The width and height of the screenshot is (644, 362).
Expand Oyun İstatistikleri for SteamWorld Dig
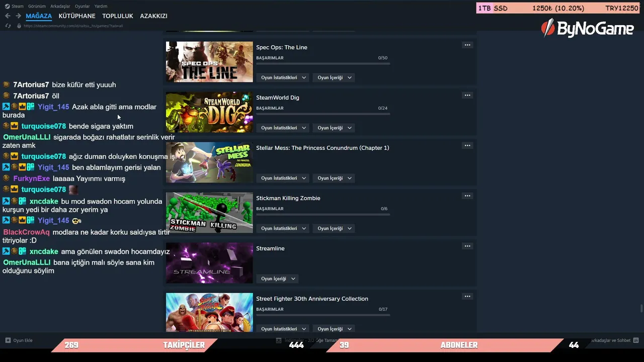tap(283, 128)
